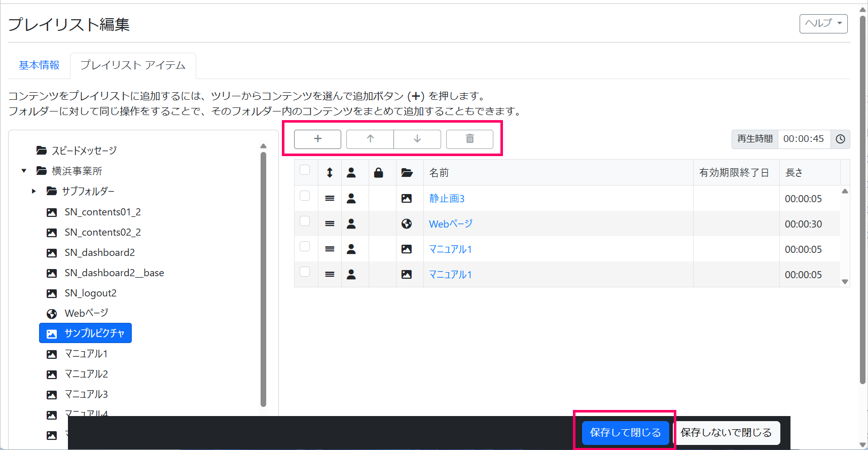The height and width of the screenshot is (450, 868).
Task: Click the plus add-content button
Action: (317, 139)
